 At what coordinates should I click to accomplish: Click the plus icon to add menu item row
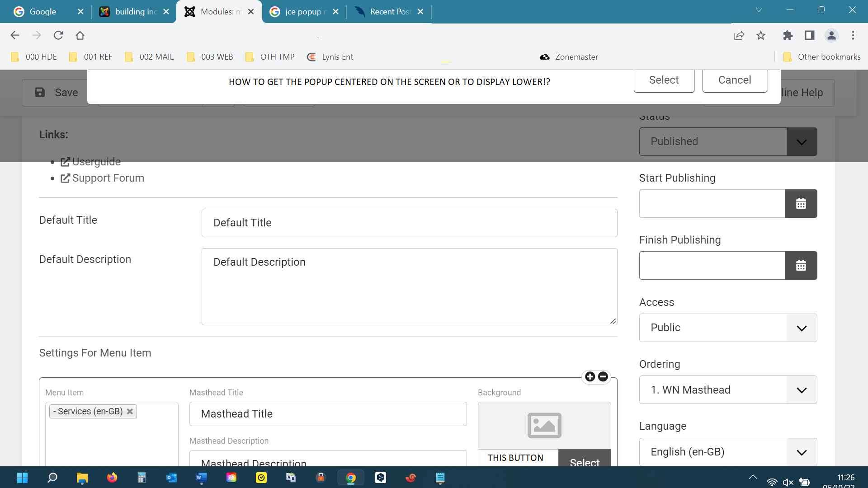coord(590,377)
